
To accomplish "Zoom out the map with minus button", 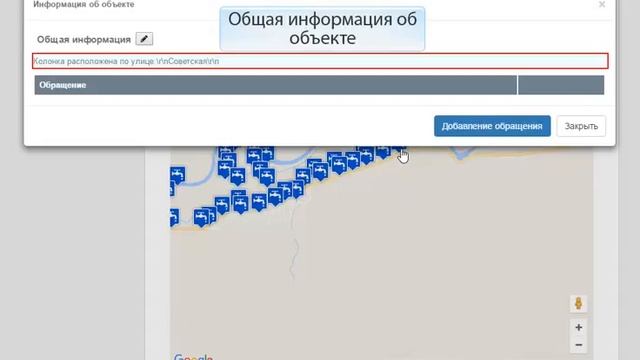I will coord(578,345).
